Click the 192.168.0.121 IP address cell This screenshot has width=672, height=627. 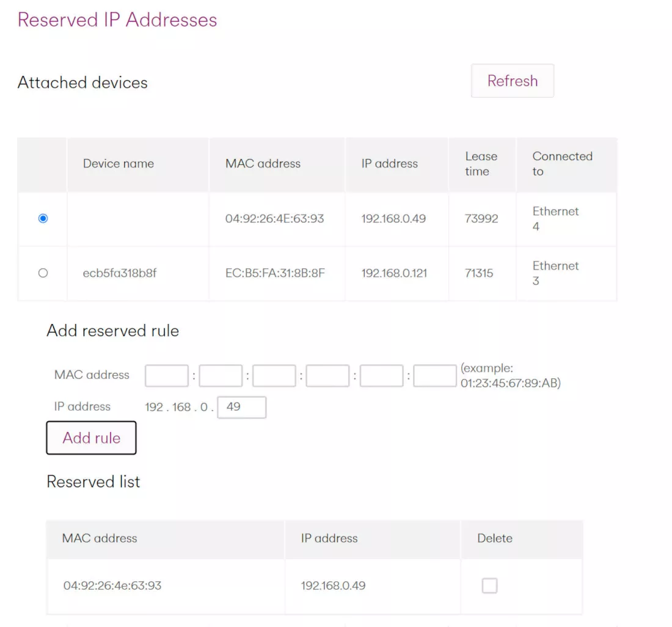pos(394,273)
